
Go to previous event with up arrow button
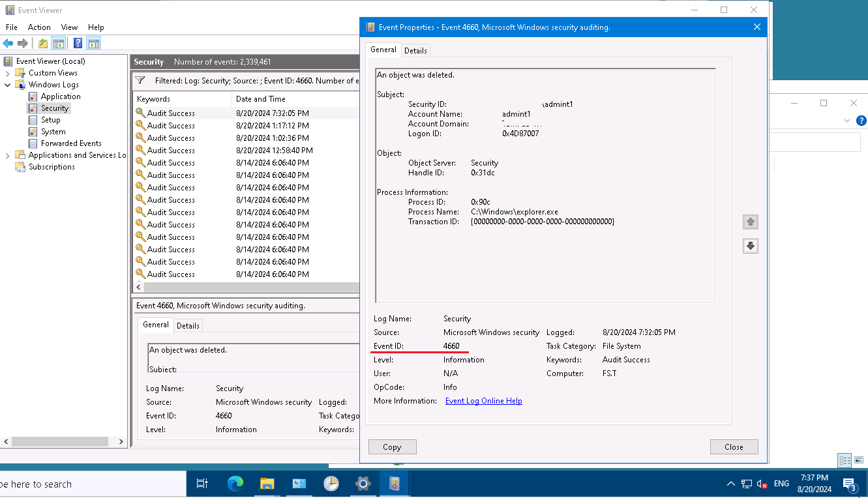[x=751, y=222]
